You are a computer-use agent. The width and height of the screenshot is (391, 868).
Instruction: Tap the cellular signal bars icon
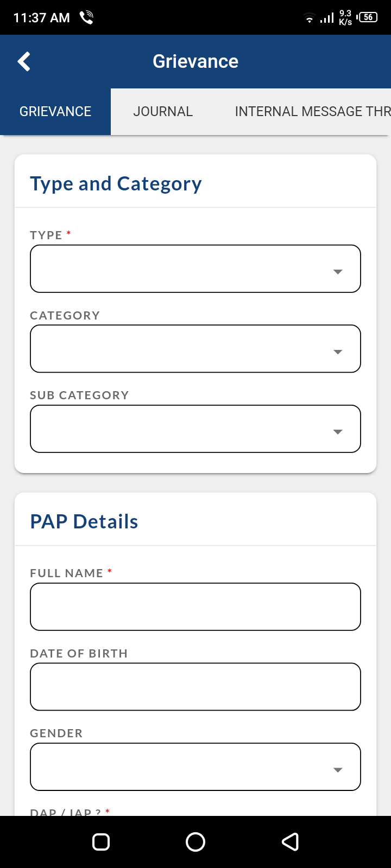327,18
